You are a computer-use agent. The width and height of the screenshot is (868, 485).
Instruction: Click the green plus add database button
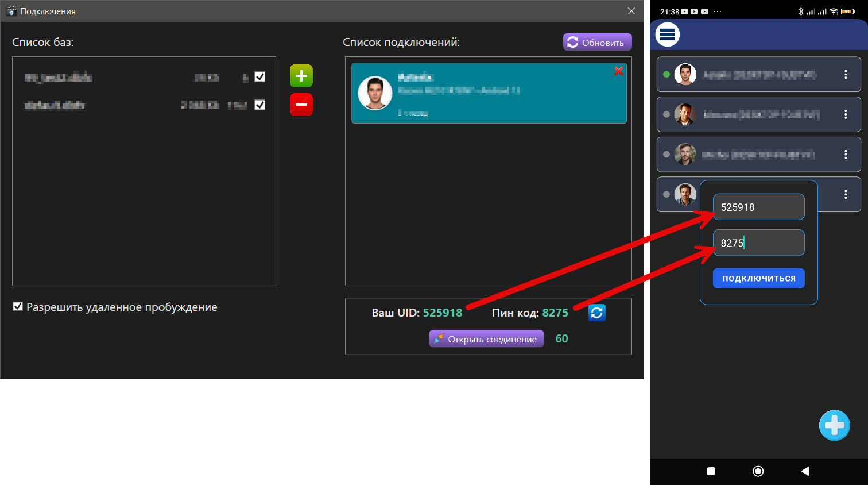[x=301, y=76]
